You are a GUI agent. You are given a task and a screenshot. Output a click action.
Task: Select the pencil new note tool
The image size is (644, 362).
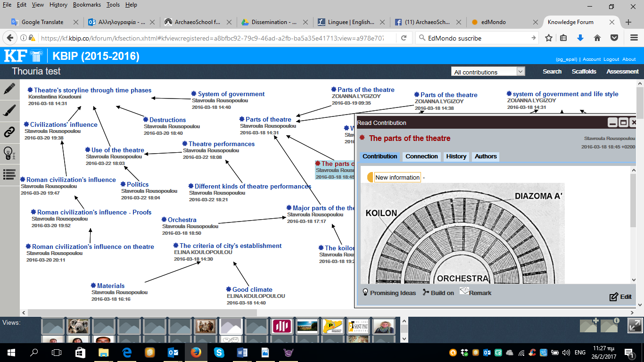(x=9, y=89)
